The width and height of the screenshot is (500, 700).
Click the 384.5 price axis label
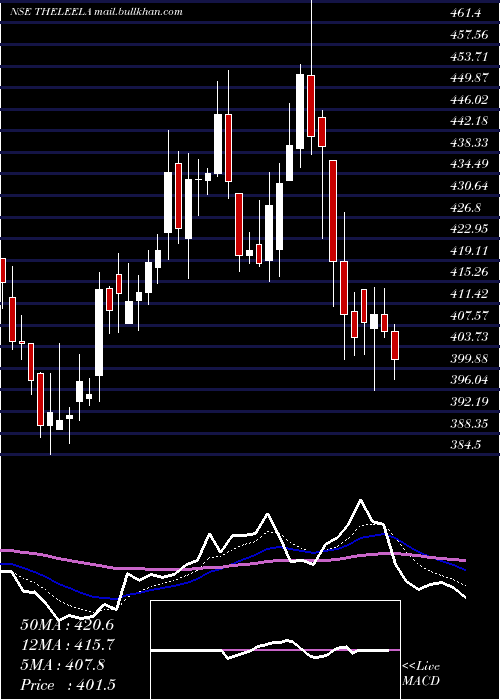[466, 445]
